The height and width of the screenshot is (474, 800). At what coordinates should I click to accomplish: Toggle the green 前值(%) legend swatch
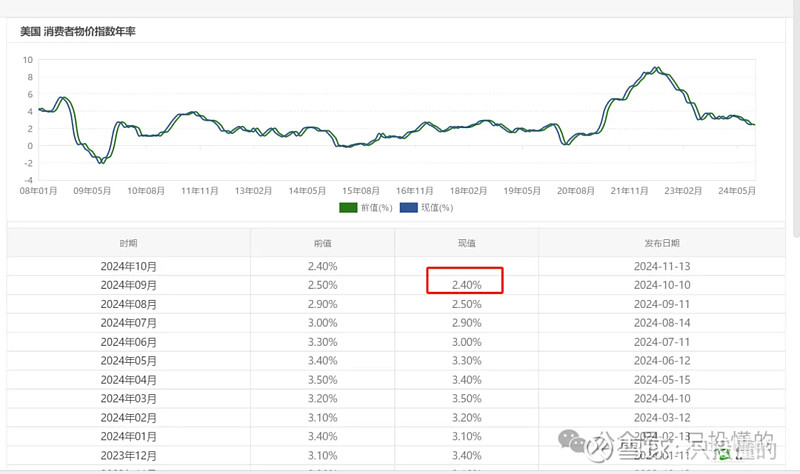(348, 208)
